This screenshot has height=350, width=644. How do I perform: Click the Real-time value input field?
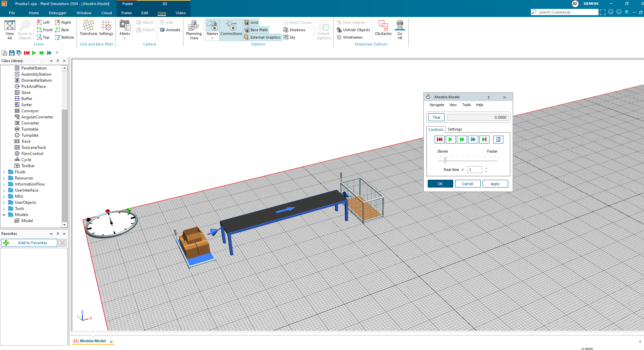(x=474, y=169)
